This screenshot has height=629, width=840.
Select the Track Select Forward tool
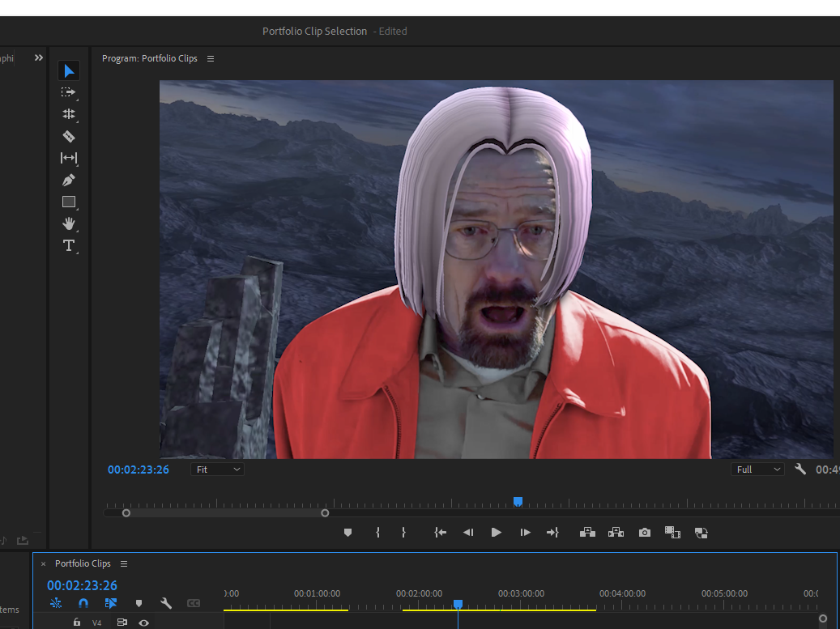pyautogui.click(x=69, y=92)
